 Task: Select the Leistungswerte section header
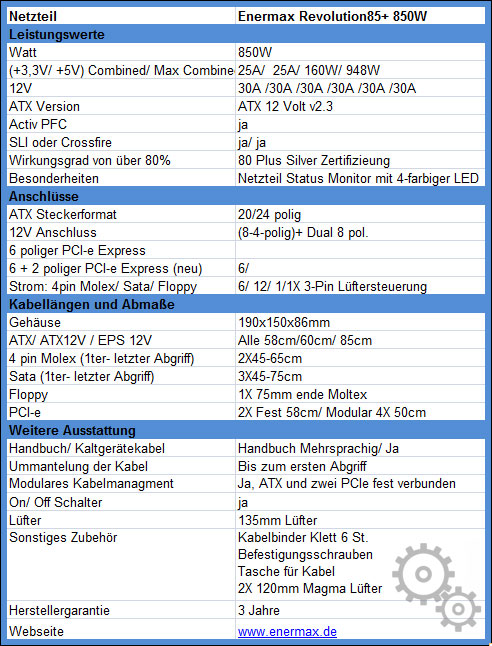(246, 35)
